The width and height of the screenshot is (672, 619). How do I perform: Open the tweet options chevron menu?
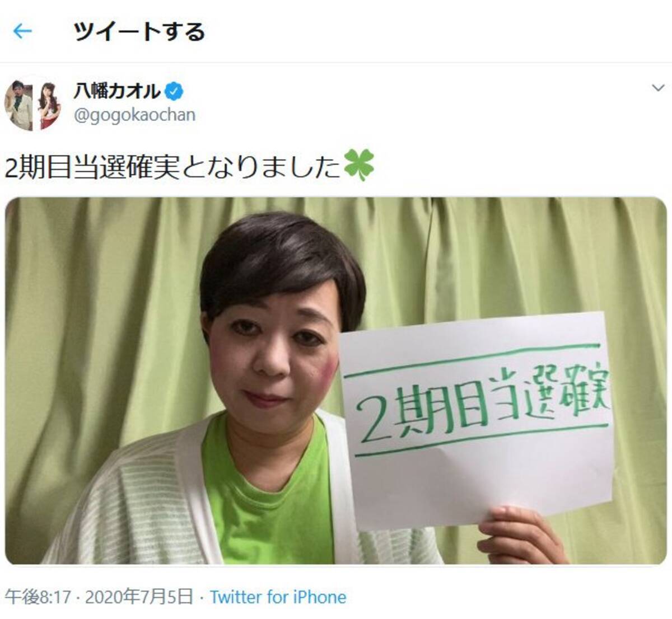[658, 88]
